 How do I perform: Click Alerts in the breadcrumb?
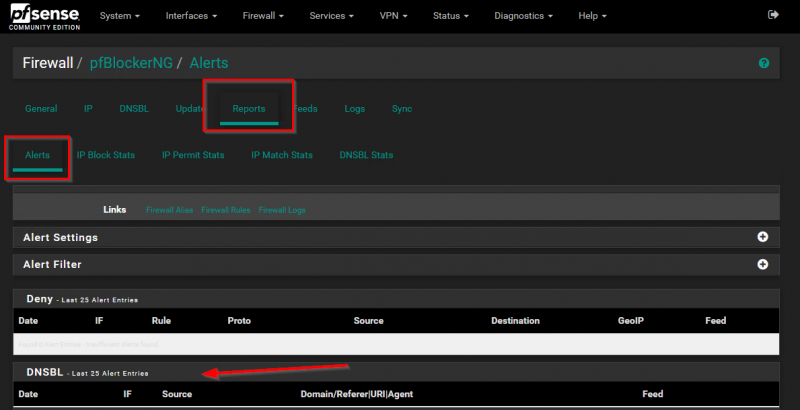click(x=209, y=63)
